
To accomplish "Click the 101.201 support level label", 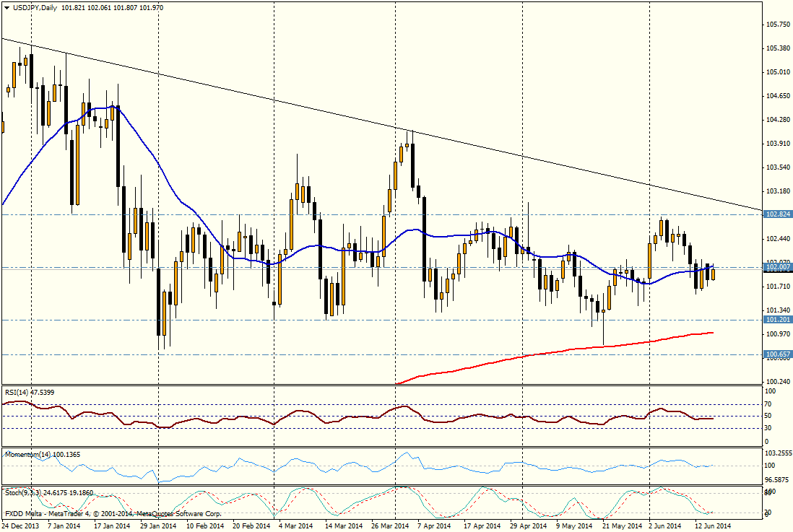I will point(778,320).
